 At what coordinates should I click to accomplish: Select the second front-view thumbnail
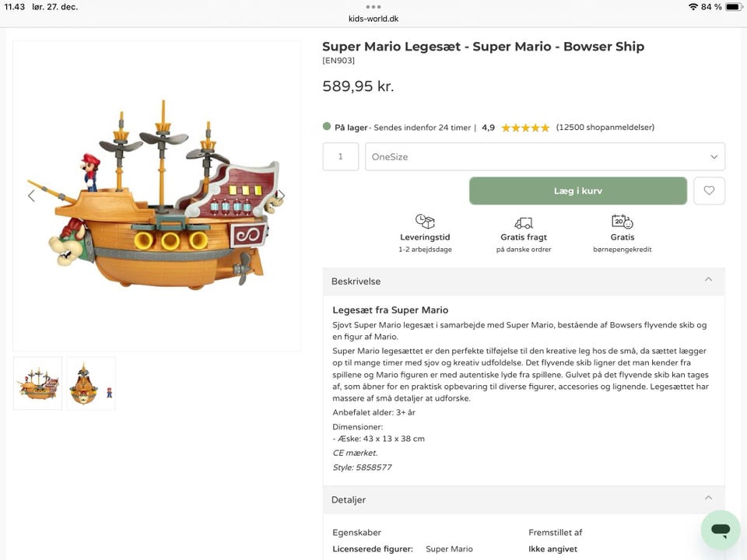[x=90, y=383]
